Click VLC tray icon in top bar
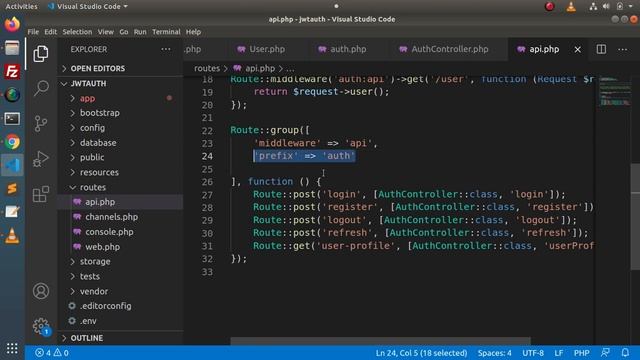 coord(571,7)
